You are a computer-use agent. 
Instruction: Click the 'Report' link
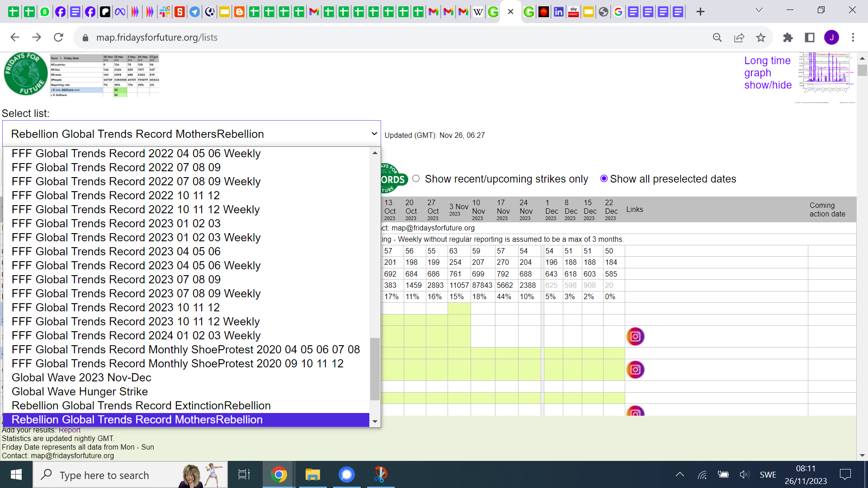pyautogui.click(x=70, y=430)
